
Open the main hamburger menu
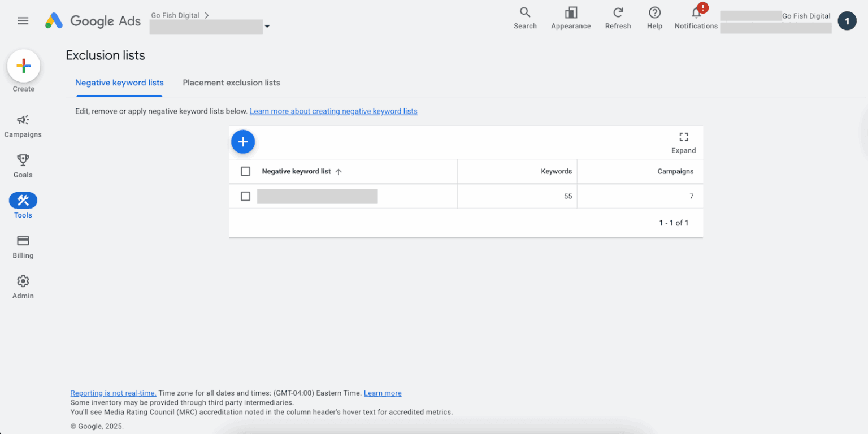coord(23,21)
